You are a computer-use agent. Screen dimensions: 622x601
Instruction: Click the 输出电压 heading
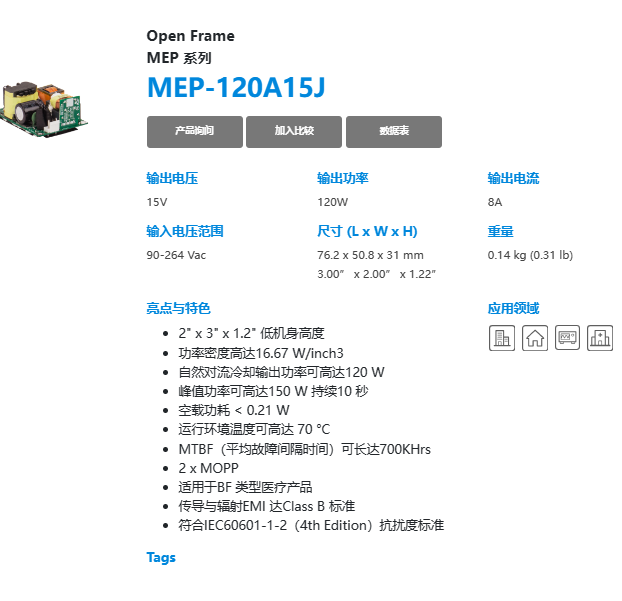pyautogui.click(x=172, y=179)
